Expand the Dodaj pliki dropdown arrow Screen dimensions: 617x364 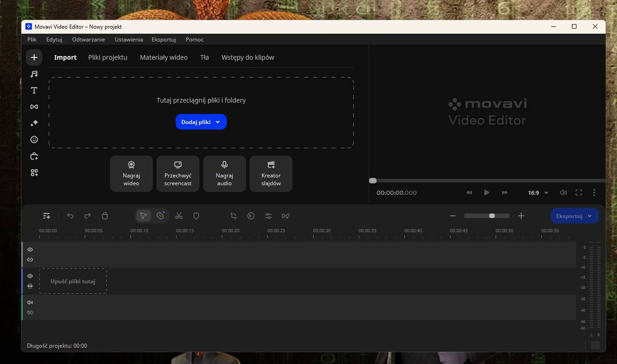coord(218,122)
